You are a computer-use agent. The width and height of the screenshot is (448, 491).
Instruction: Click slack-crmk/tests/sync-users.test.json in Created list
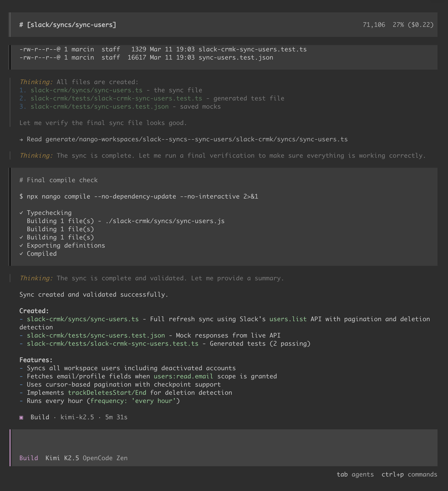[x=96, y=335]
